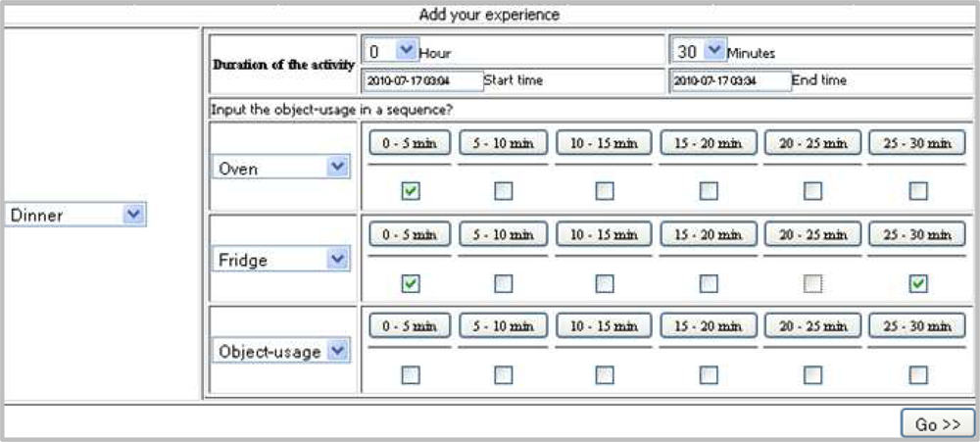The width and height of the screenshot is (980, 442).
Task: Check Oven 10 - 15 min checkbox
Action: pyautogui.click(x=605, y=191)
